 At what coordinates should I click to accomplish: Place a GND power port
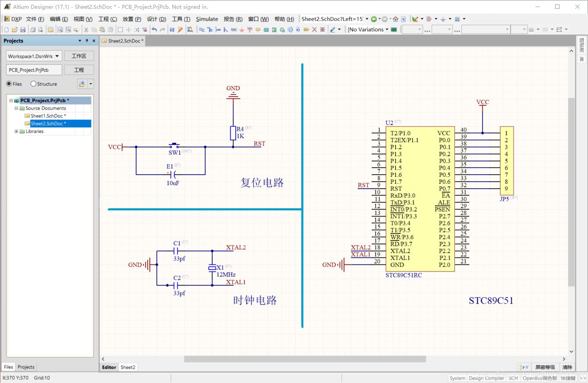point(241,30)
